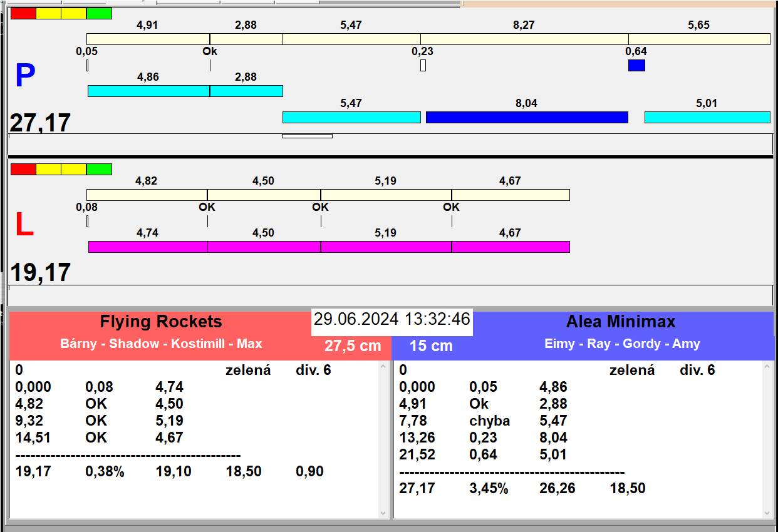778x532 pixels.
Task: Click the Bárny - Shadow - Kostimill - Max lineup
Action: pyautogui.click(x=161, y=344)
